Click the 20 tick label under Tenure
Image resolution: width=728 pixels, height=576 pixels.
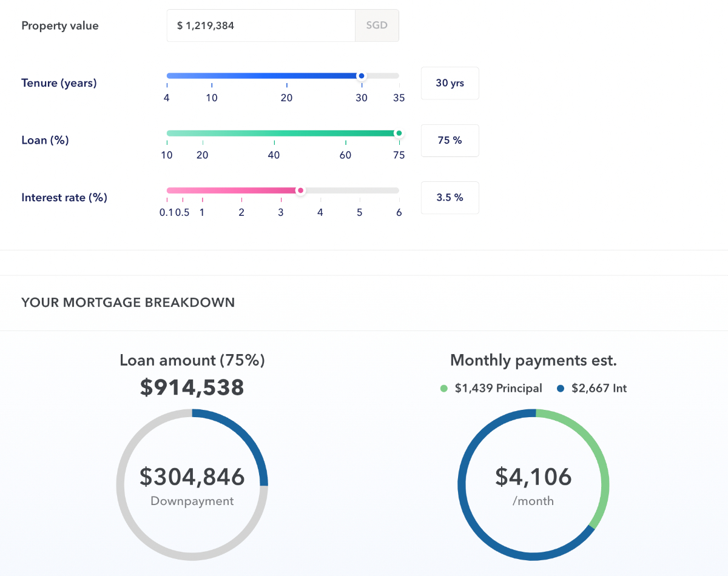tap(287, 98)
